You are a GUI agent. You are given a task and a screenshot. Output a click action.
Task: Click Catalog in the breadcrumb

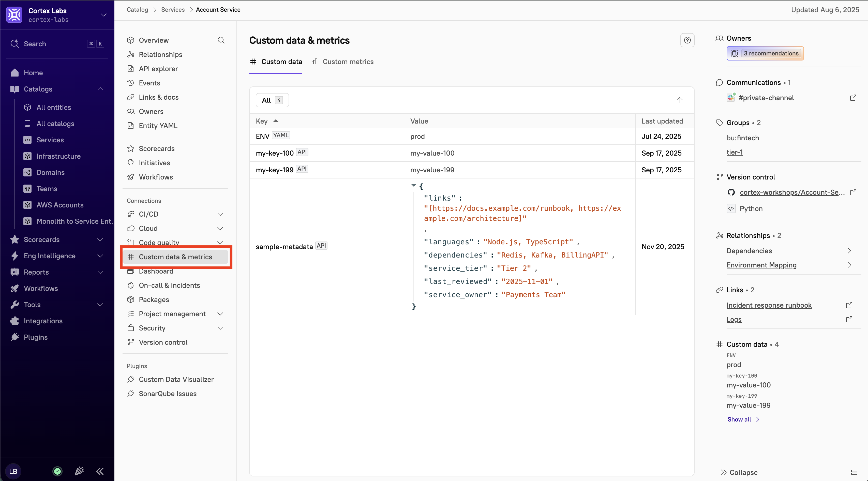(x=137, y=10)
